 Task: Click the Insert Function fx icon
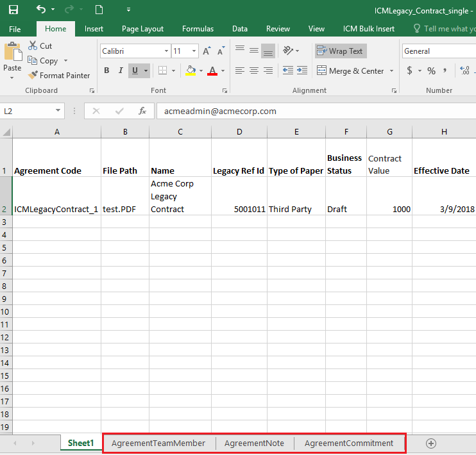142,111
